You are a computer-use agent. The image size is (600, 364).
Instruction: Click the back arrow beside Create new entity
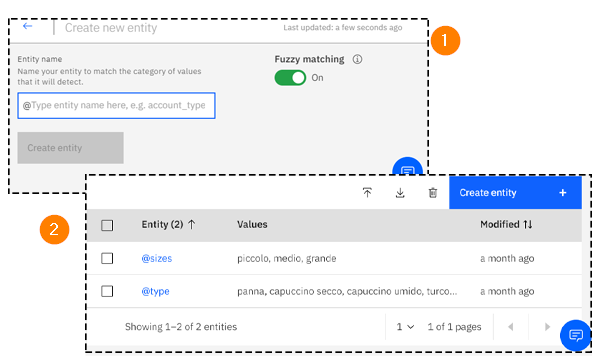tap(27, 26)
